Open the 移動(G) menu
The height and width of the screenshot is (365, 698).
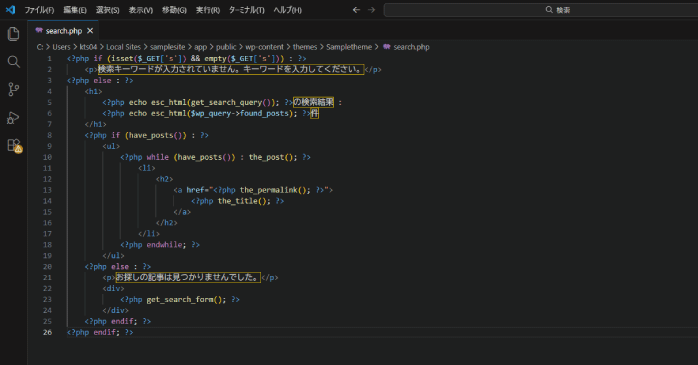pos(174,10)
